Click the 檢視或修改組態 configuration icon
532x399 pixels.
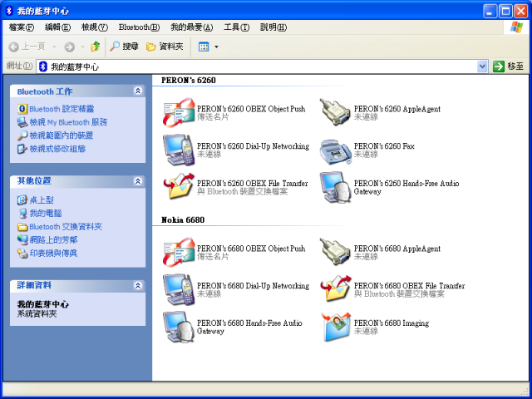(22, 149)
